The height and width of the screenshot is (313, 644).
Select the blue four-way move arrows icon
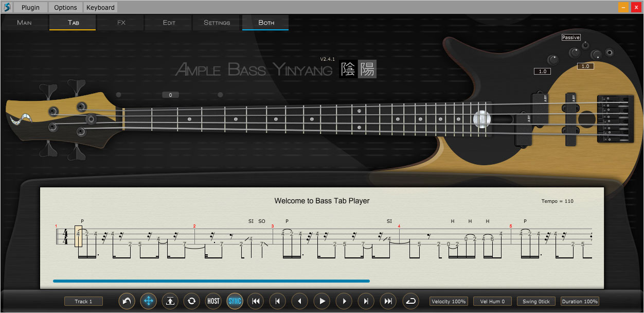[149, 301]
